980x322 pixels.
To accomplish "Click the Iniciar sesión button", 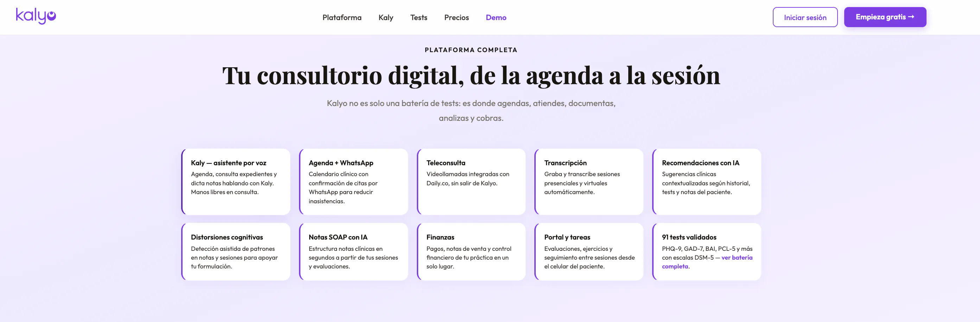I will pos(804,17).
